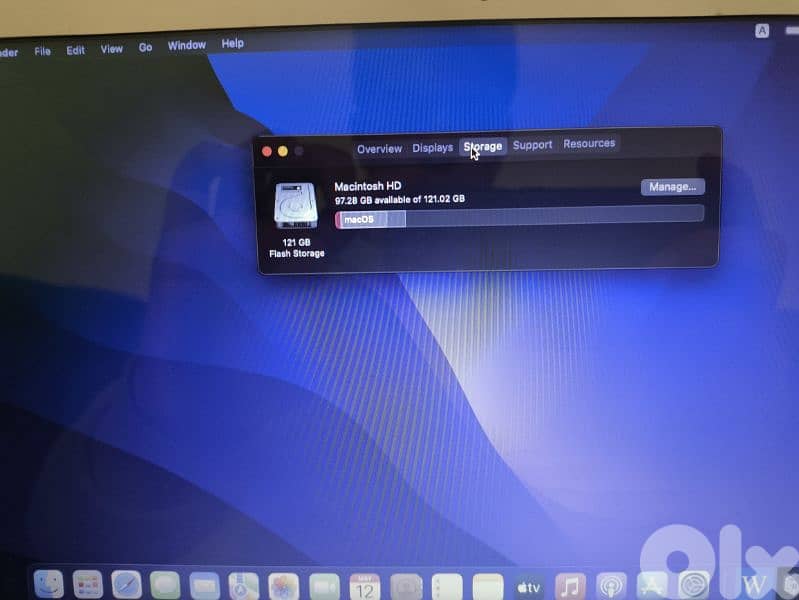This screenshot has width=799, height=600.
Task: Open Music app in Dock
Action: pyautogui.click(x=570, y=587)
